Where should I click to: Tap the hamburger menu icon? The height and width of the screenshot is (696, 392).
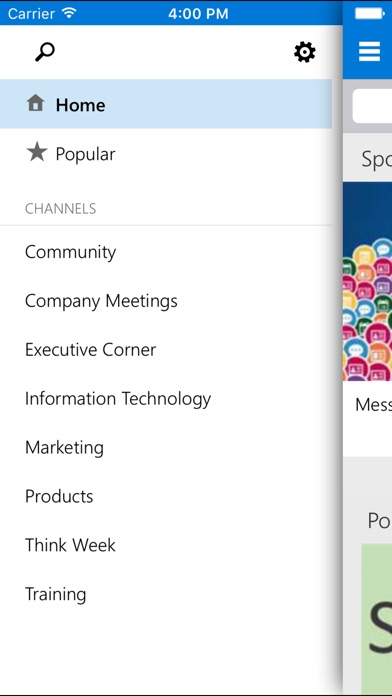tap(369, 51)
